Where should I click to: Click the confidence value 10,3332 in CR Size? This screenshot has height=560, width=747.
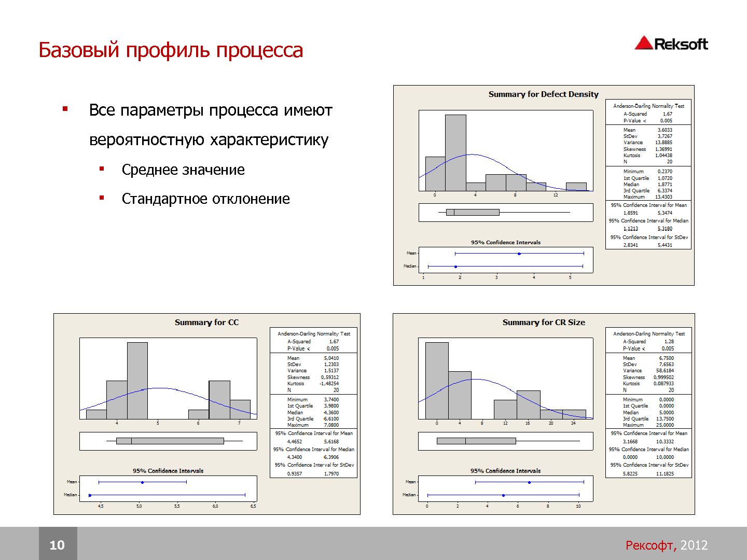click(x=666, y=442)
